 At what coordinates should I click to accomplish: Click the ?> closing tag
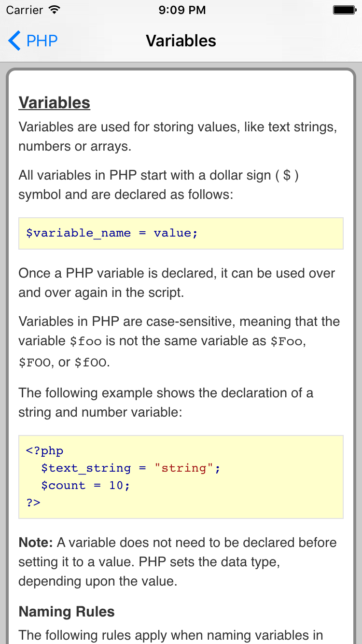point(33,503)
